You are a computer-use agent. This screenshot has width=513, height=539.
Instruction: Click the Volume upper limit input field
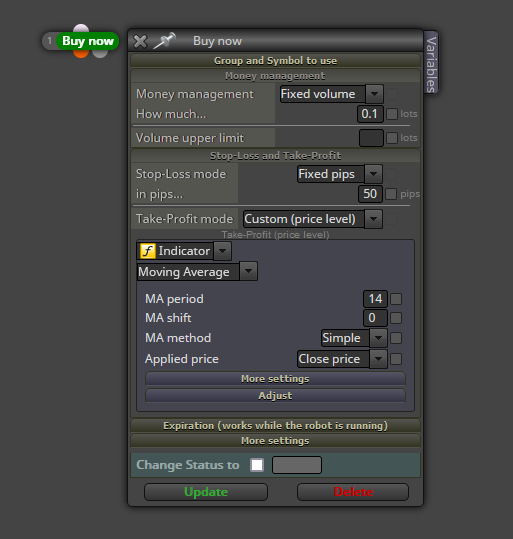coord(371,138)
